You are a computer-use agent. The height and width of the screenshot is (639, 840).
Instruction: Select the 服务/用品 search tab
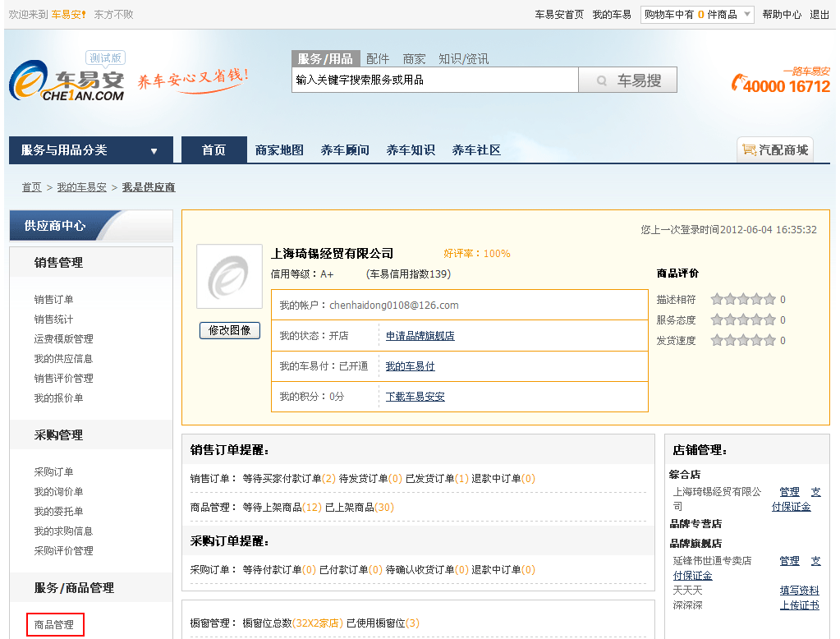point(325,58)
